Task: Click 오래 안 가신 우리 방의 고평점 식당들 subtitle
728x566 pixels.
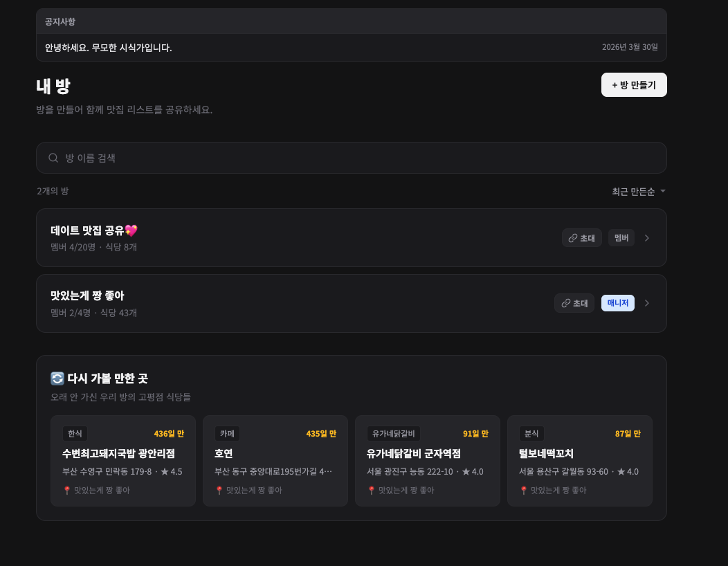Action: [x=120, y=397]
